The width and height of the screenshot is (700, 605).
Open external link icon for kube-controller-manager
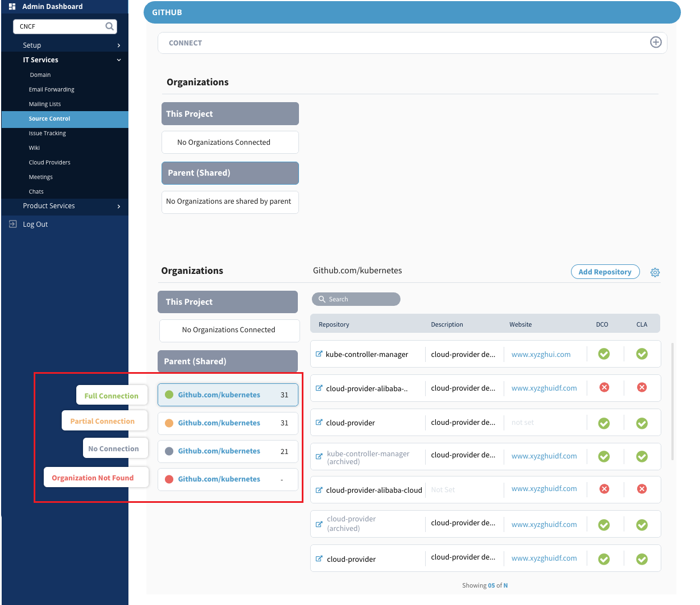point(319,354)
